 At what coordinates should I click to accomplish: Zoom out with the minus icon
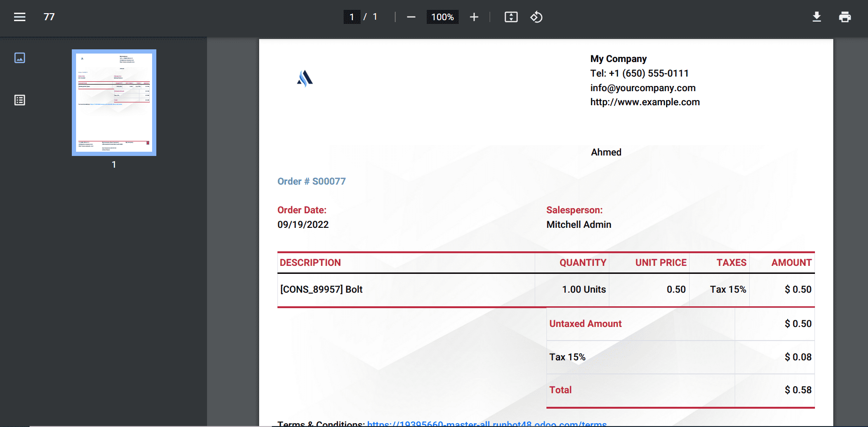click(411, 17)
